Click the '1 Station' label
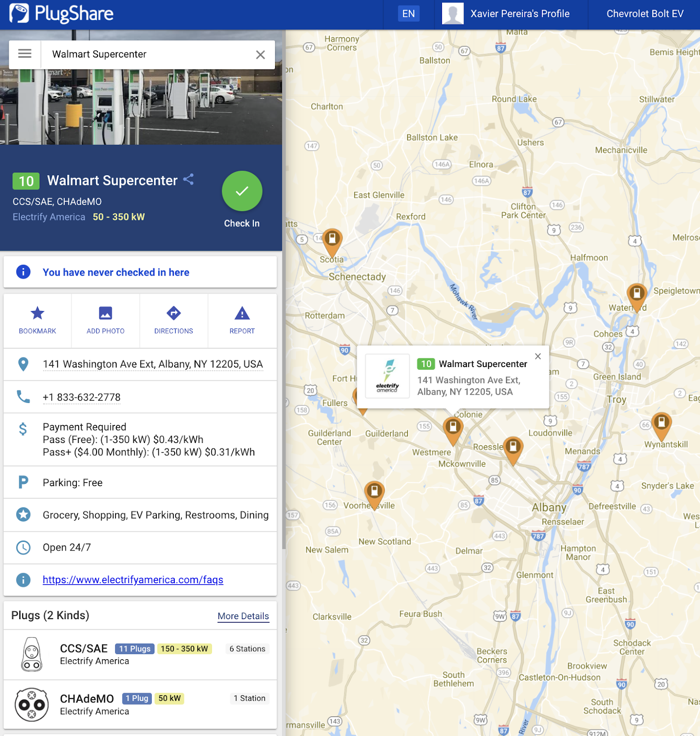Screen dimensions: 700x736 (x=250, y=698)
